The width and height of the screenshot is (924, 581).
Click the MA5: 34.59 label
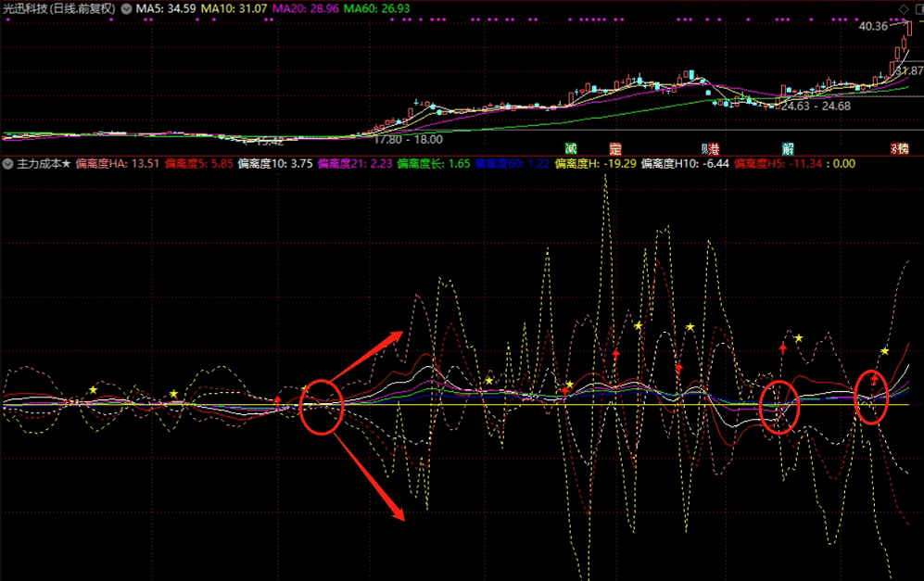[x=166, y=9]
